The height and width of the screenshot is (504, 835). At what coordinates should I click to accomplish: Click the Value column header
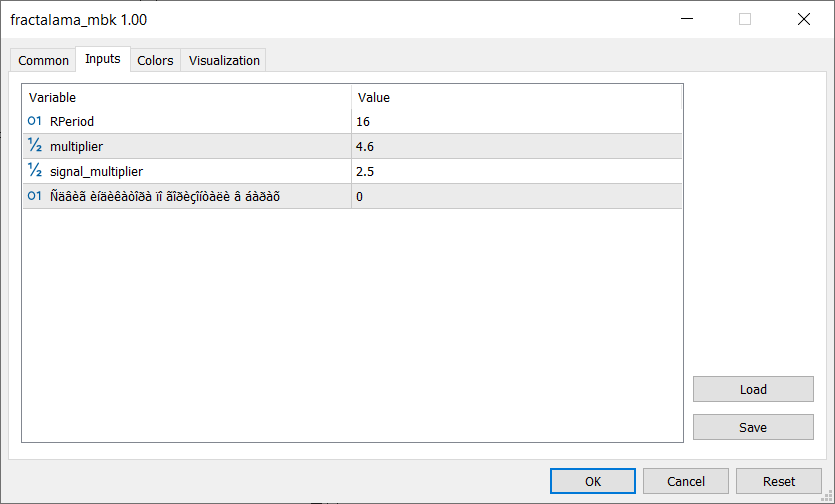click(517, 97)
